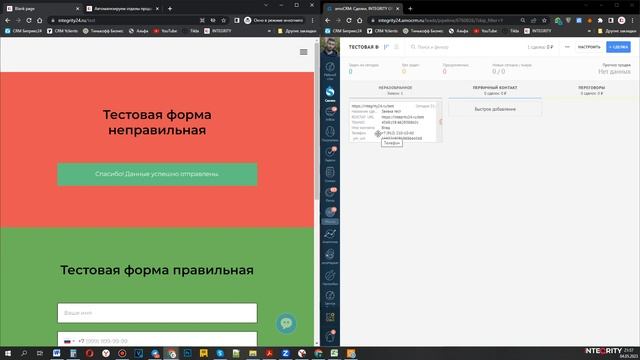Click the tasks for today counter in amoCRM

tap(363, 69)
